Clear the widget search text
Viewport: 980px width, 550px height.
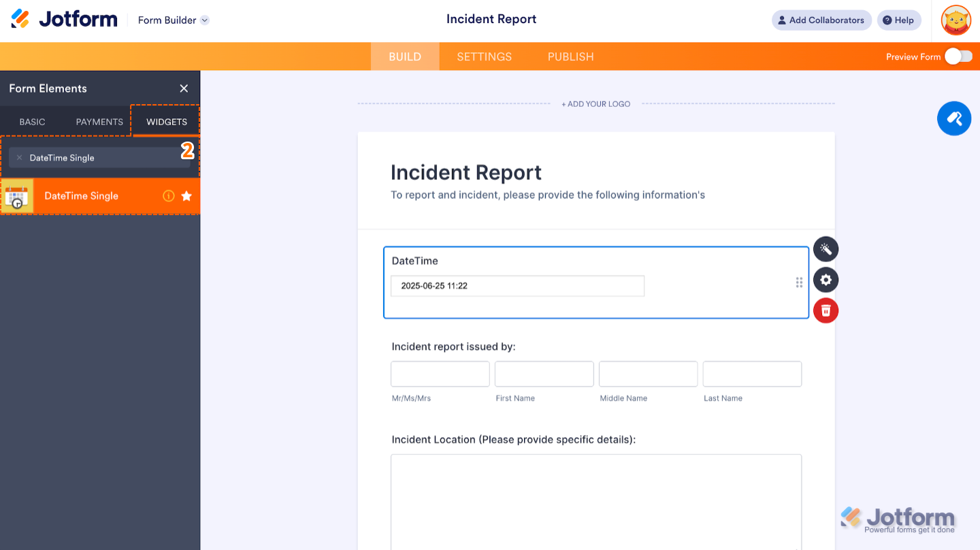19,158
